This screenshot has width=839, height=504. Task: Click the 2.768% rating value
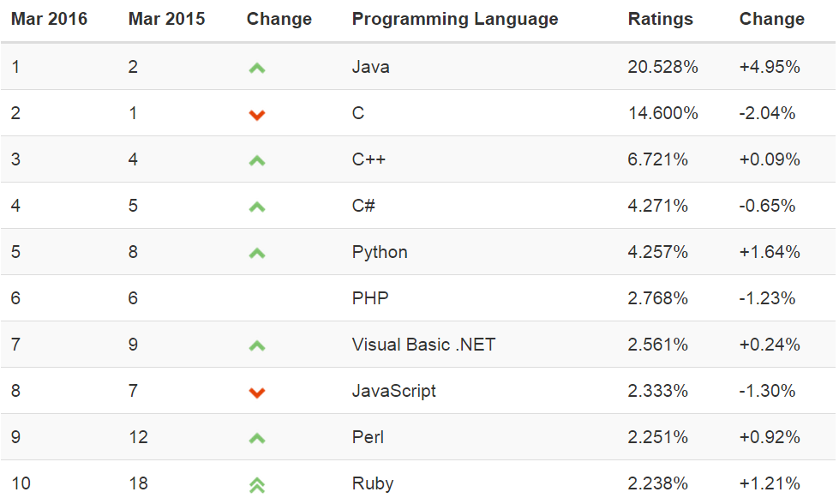tap(657, 298)
